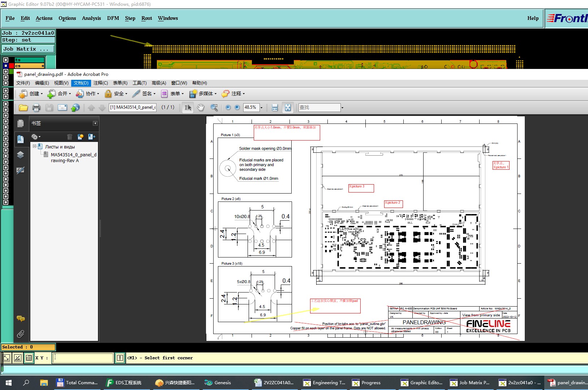Click the marquee zoom magnifier tool
588x390 pixels.
coord(214,107)
